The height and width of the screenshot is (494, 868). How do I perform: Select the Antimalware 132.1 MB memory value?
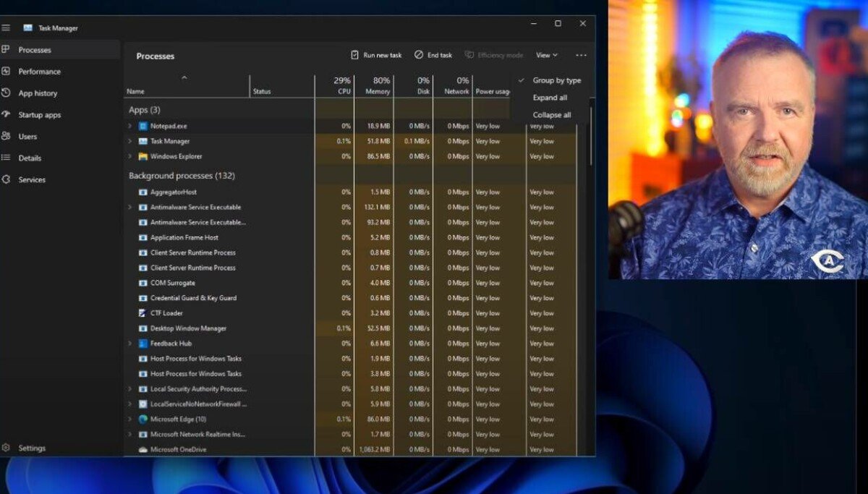374,207
